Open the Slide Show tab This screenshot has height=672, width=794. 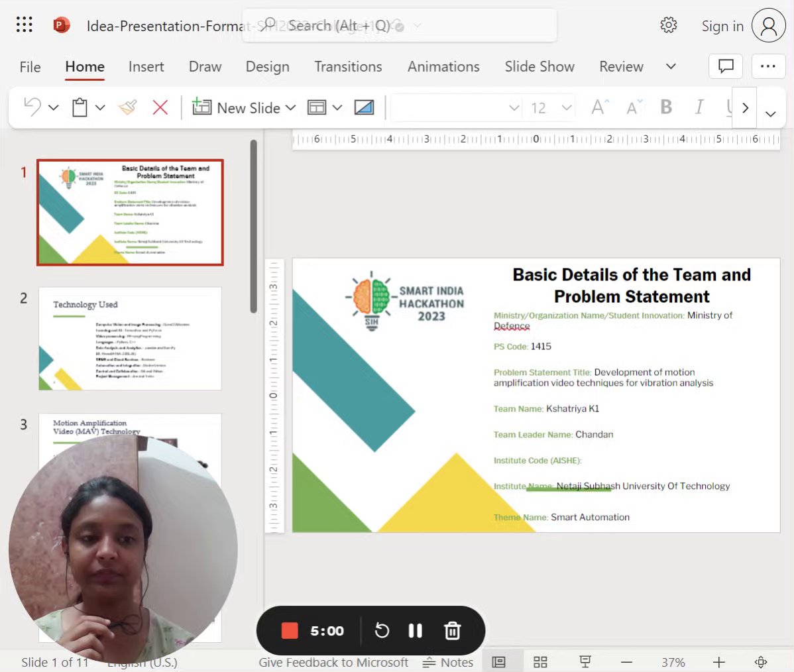[x=539, y=66]
